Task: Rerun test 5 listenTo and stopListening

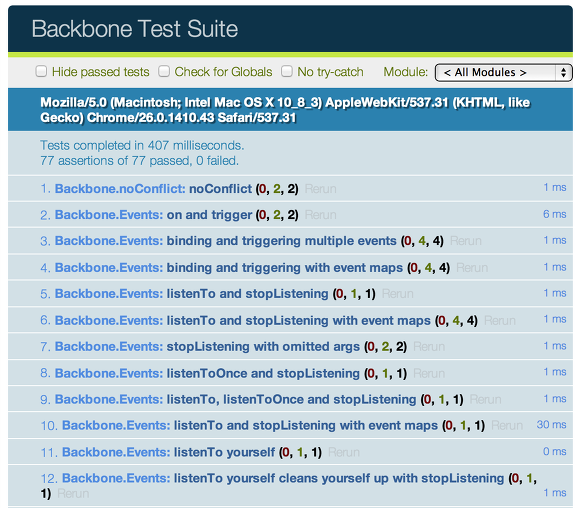Action: [398, 294]
